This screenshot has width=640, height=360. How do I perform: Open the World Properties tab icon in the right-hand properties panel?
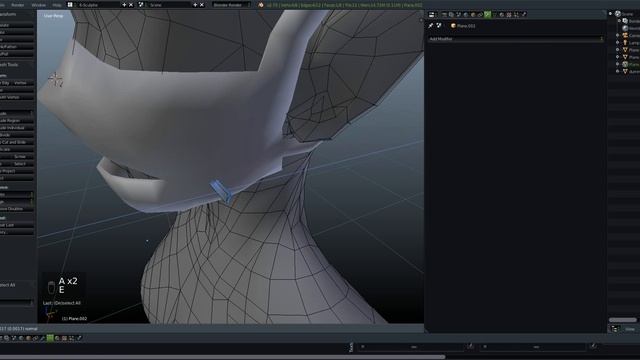466,15
